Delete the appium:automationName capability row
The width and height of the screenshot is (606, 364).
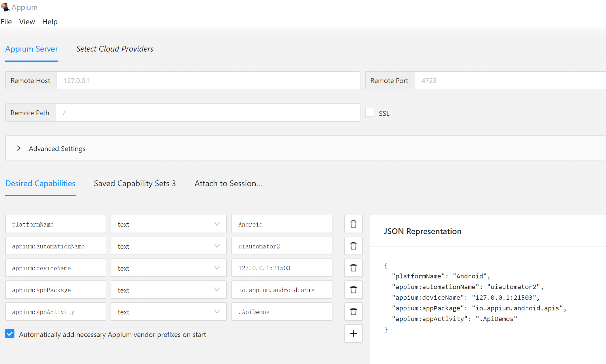[x=353, y=246]
